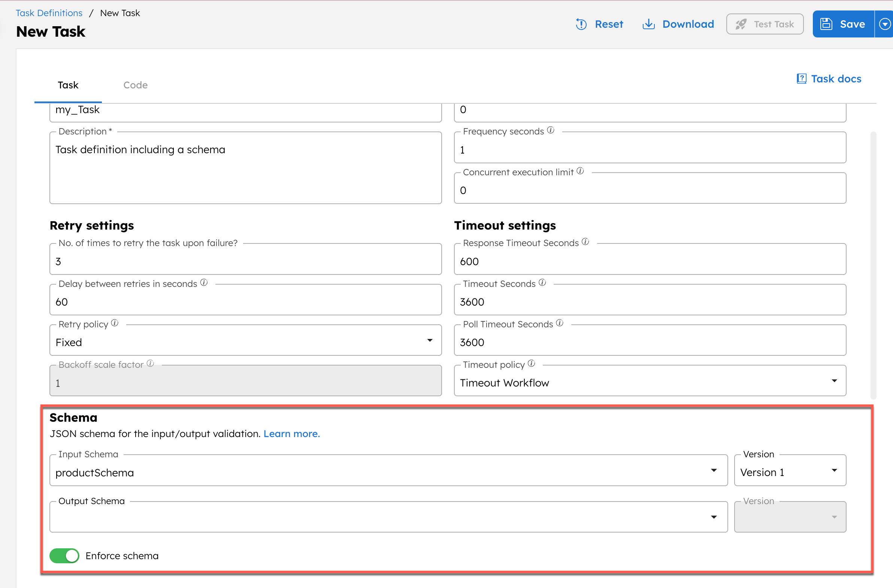Open the Retry policy dropdown
This screenshot has width=893, height=588.
point(430,340)
